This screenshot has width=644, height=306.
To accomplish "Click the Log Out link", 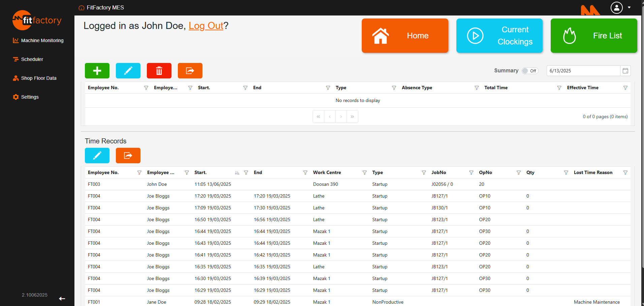I will pyautogui.click(x=206, y=26).
